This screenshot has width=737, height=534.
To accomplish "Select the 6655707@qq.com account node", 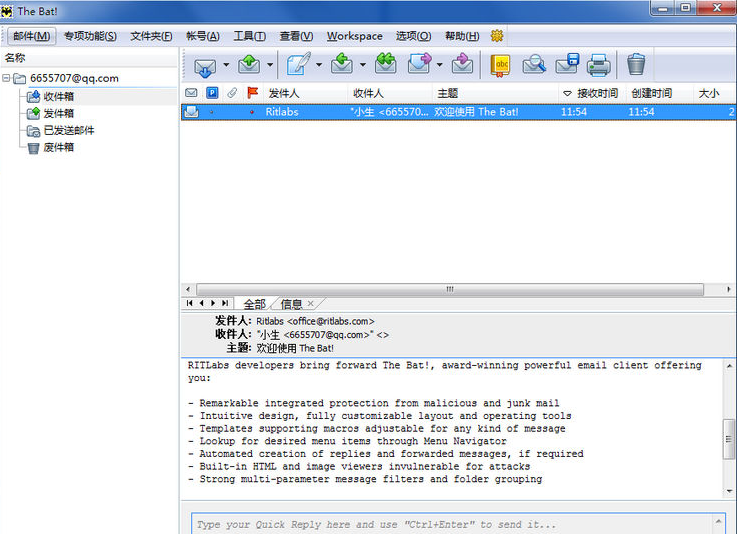I will tap(74, 78).
